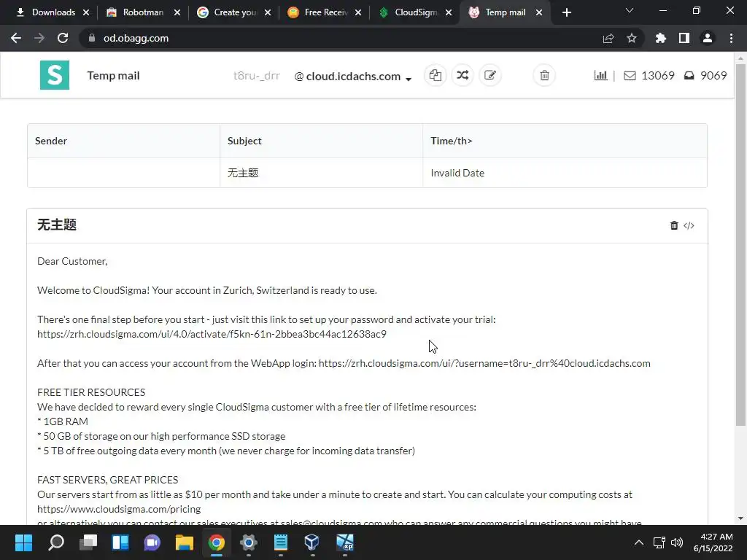Viewport: 747px width, 560px height.
Task: View message source code icon
Action: pyautogui.click(x=689, y=225)
